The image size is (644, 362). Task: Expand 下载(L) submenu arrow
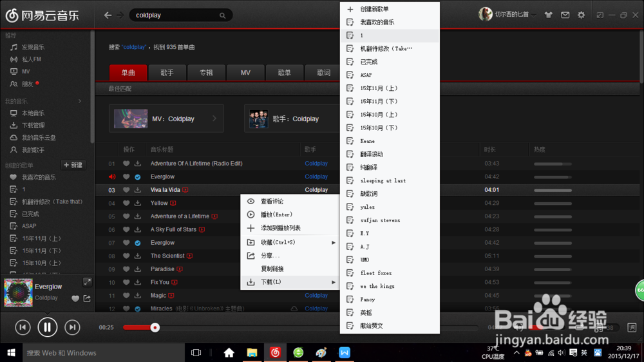tap(333, 282)
